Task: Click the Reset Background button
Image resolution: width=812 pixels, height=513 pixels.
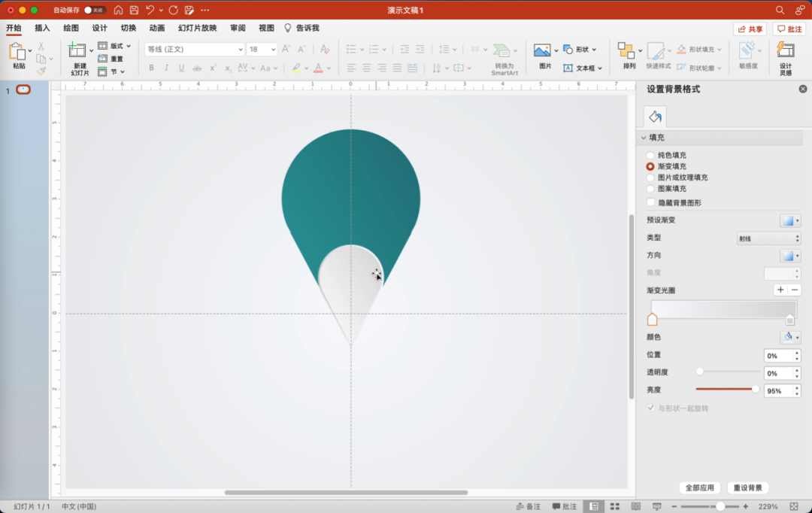Action: click(x=748, y=487)
